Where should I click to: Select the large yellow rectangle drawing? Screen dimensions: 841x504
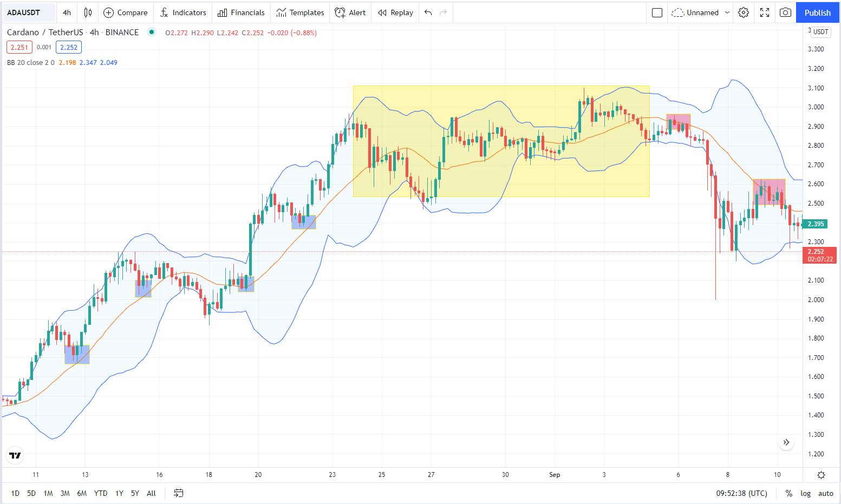click(501, 141)
